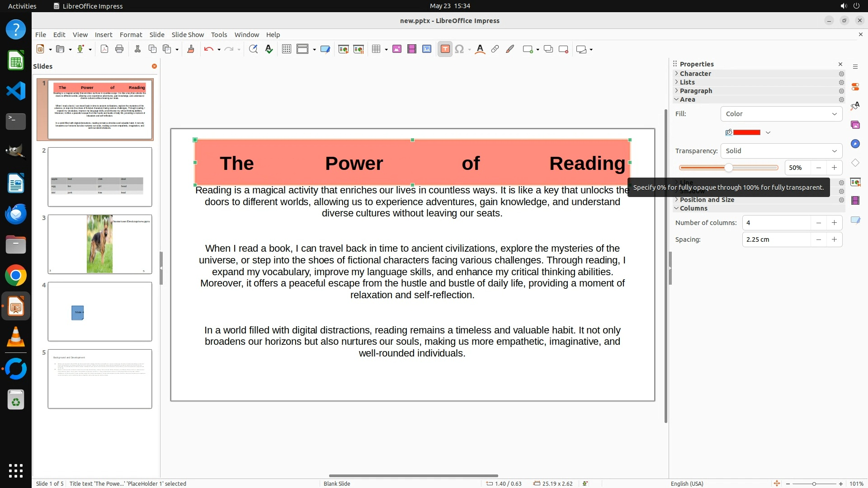Open the Fill type dropdown
This screenshot has height=488, width=868.
(x=781, y=114)
